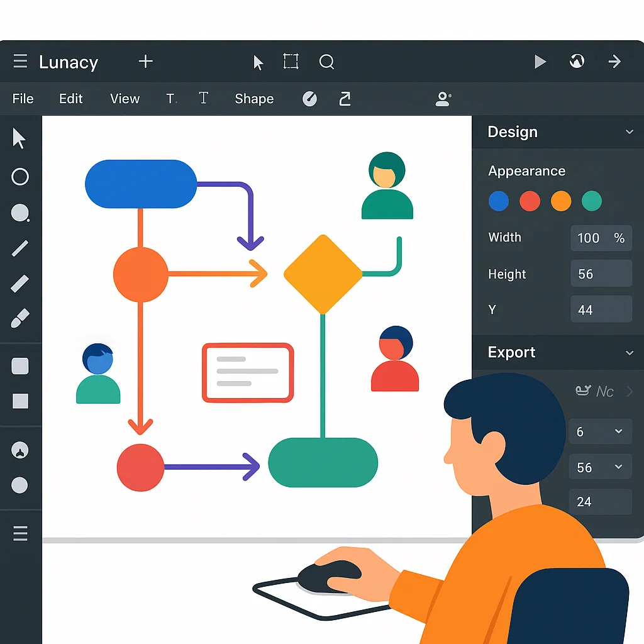The image size is (644, 644).
Task: Choose the diagonal line tool in sidebar
Action: click(20, 248)
